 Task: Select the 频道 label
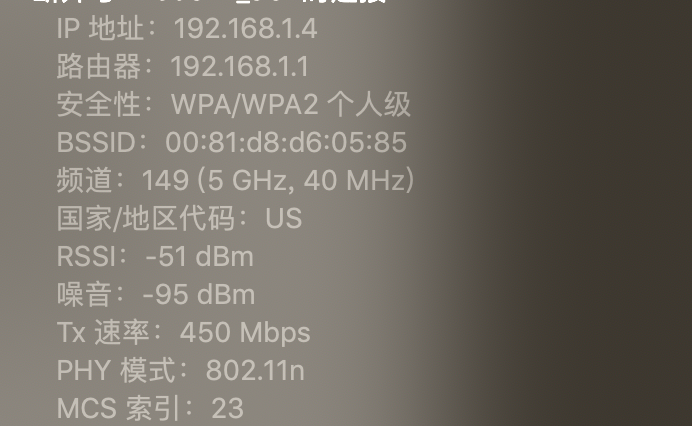84,181
